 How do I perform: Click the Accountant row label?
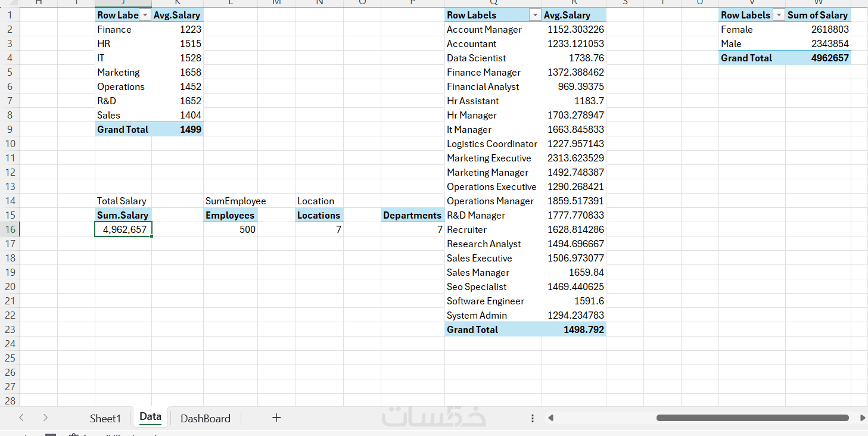(493, 43)
